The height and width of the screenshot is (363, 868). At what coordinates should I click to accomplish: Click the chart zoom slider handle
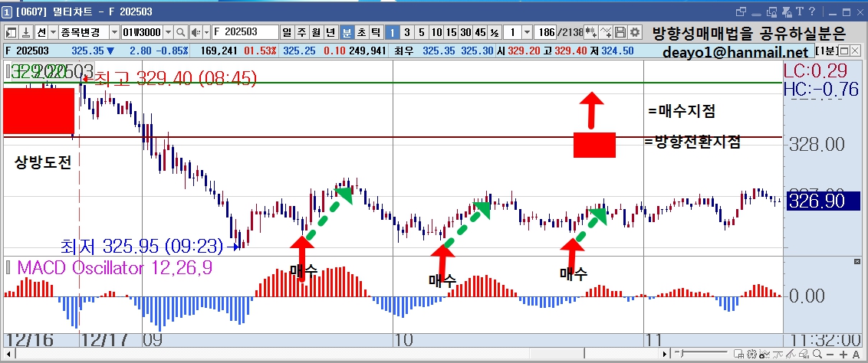pyautogui.click(x=681, y=352)
